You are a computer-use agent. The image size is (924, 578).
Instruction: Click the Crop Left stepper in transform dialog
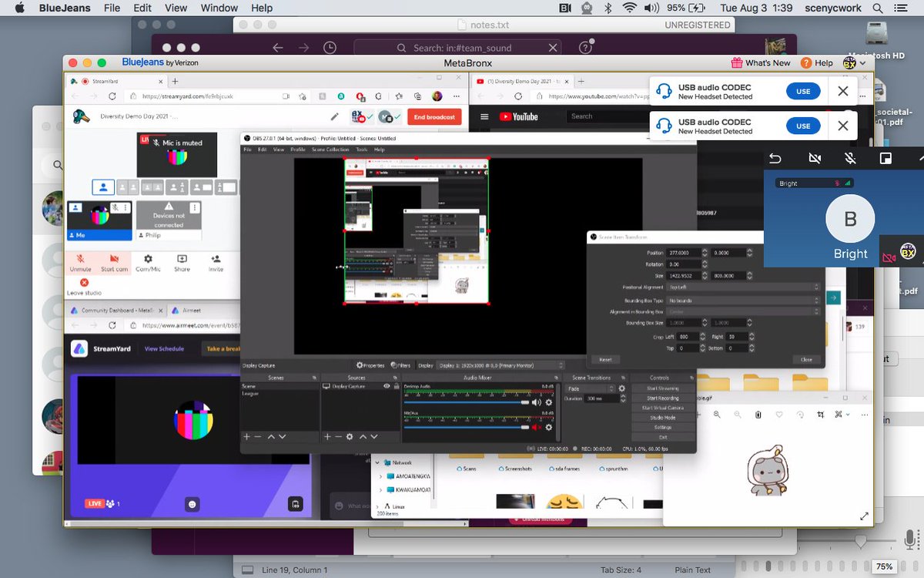tap(701, 337)
